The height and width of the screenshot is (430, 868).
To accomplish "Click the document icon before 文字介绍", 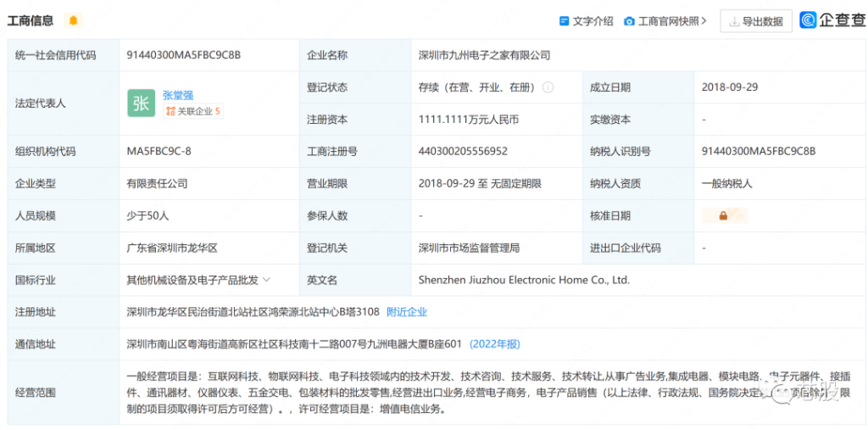I will tap(564, 21).
